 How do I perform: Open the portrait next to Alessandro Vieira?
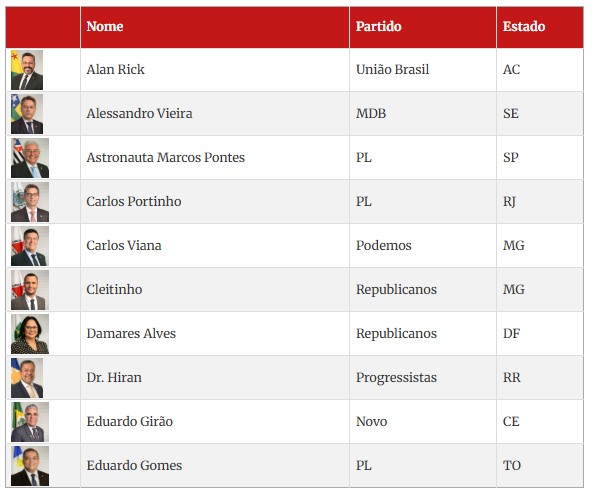27,114
